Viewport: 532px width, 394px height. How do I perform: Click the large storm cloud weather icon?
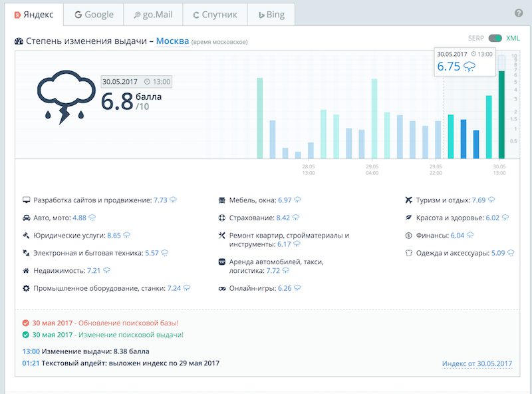[x=64, y=98]
